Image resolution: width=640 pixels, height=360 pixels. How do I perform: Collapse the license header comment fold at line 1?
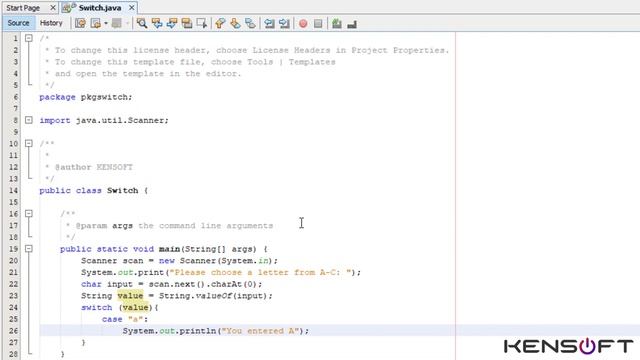click(x=29, y=38)
